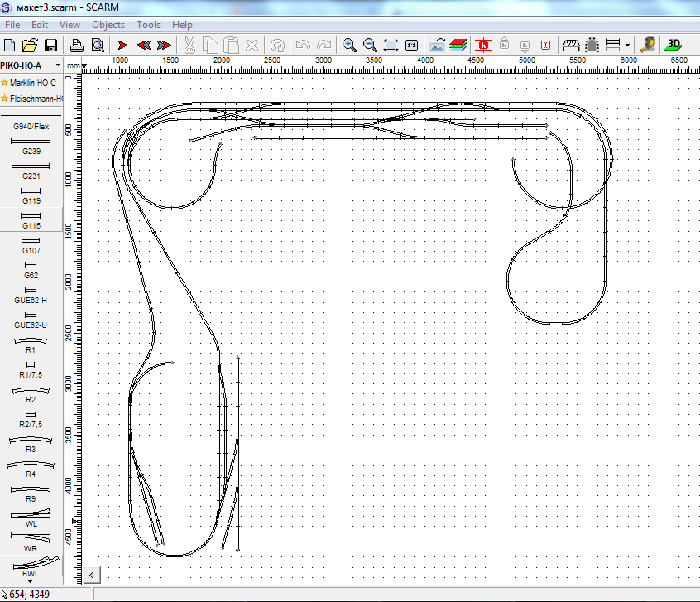The height and width of the screenshot is (602, 700).
Task: Open the Objects menu
Action: point(108,25)
